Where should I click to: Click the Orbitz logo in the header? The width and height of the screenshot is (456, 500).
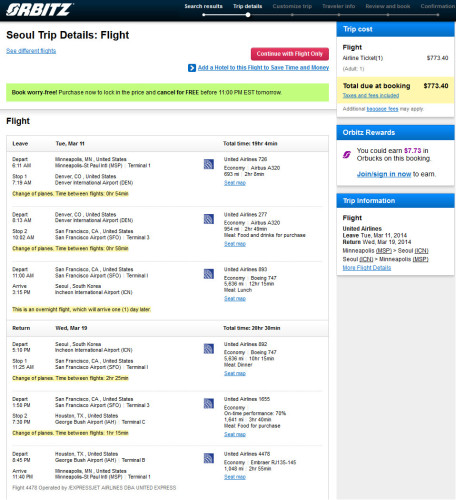pyautogui.click(x=39, y=10)
